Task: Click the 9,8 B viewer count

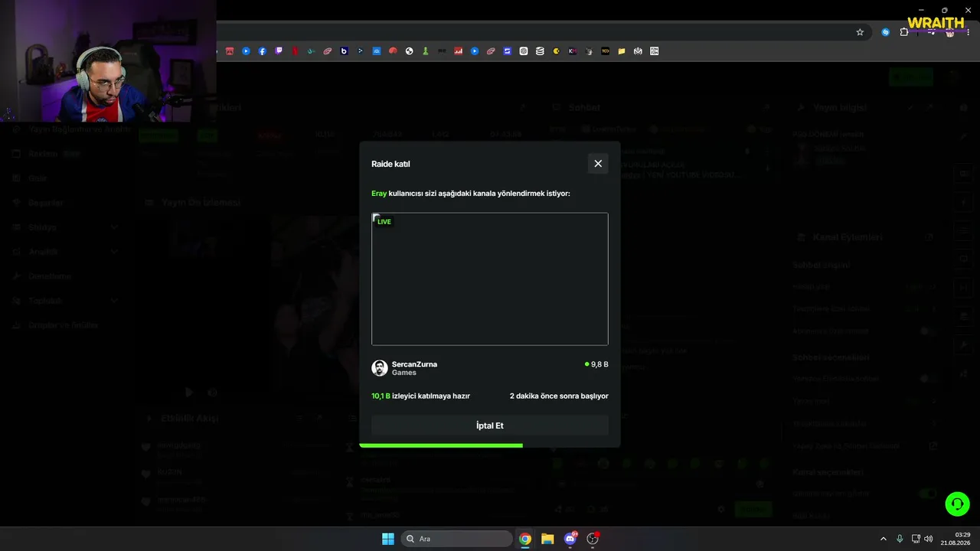Action: (x=596, y=364)
